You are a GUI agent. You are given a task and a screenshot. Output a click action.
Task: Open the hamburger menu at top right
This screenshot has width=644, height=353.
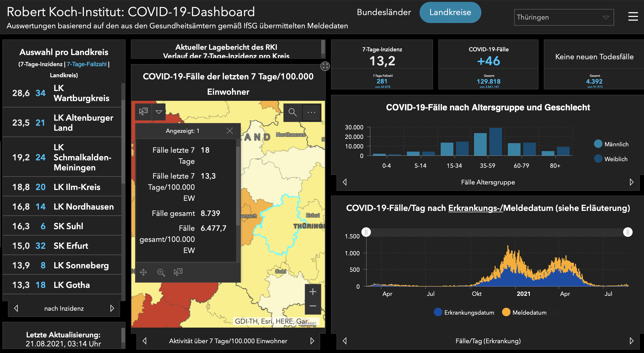pos(633,16)
